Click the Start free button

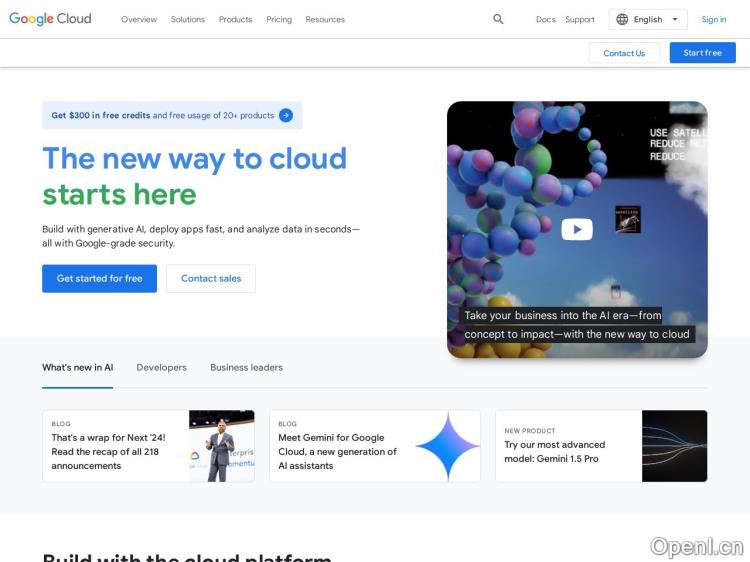click(702, 53)
